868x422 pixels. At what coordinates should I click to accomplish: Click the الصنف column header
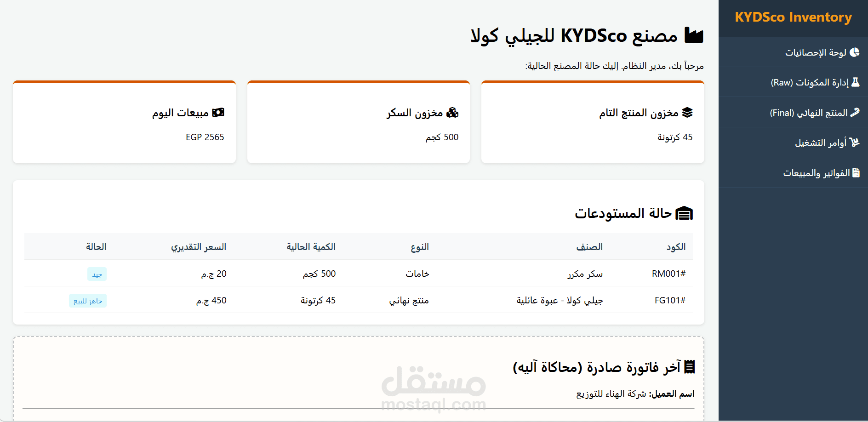click(x=589, y=247)
